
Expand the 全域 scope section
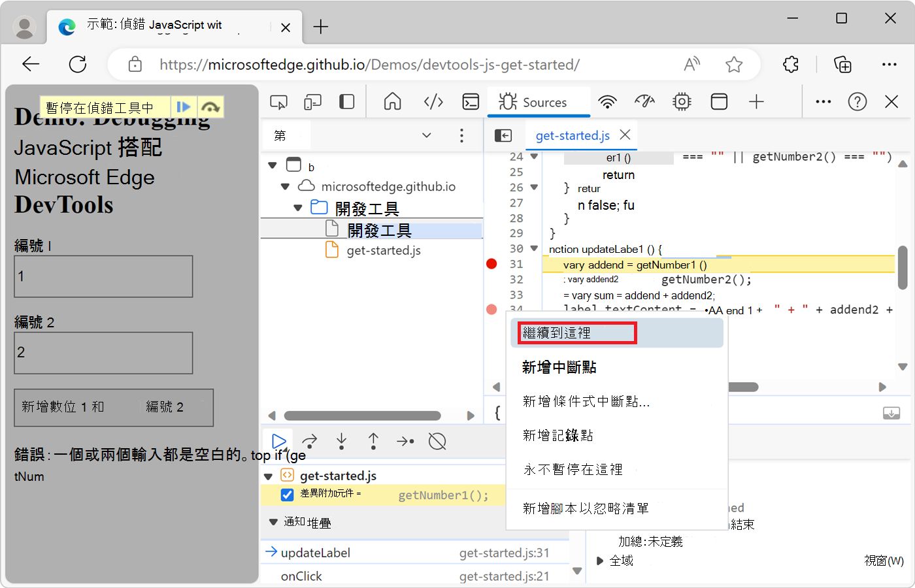click(x=600, y=561)
